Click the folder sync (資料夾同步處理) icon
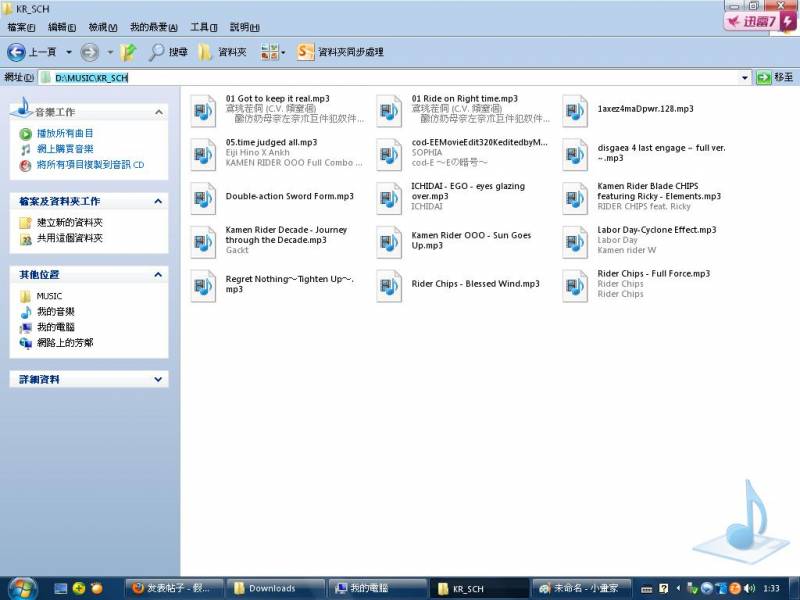This screenshot has height=600, width=800. pyautogui.click(x=305, y=52)
